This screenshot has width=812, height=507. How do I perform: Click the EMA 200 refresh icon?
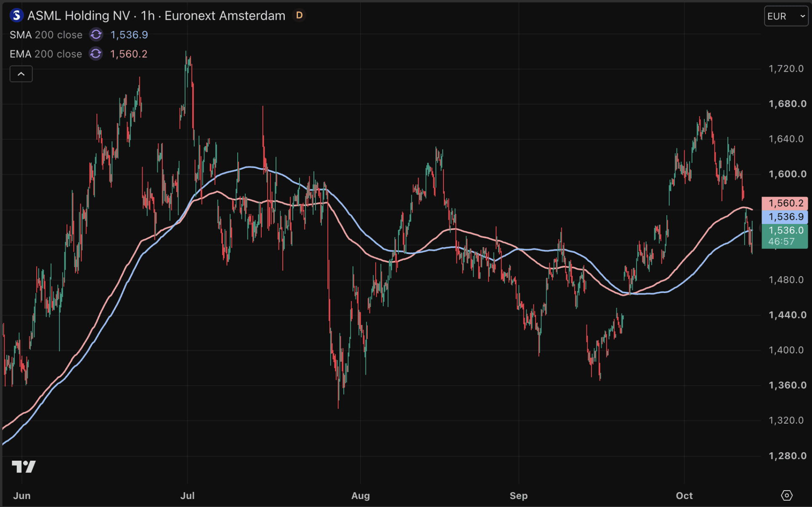(x=96, y=54)
